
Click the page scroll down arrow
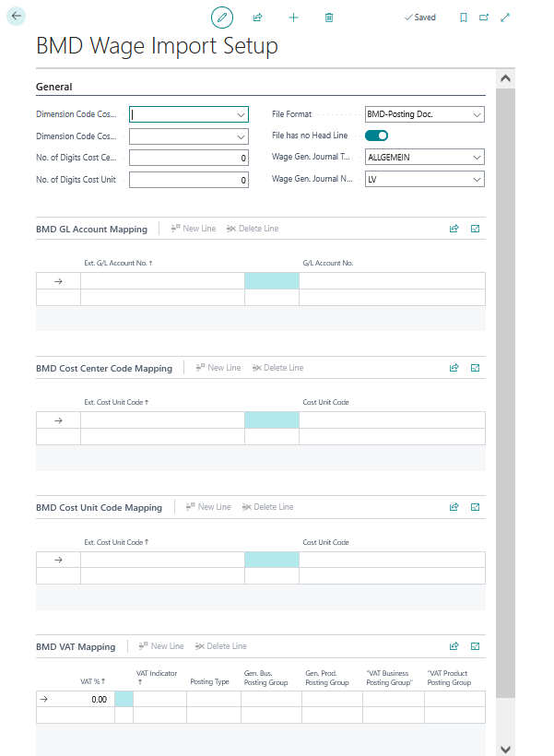point(505,749)
